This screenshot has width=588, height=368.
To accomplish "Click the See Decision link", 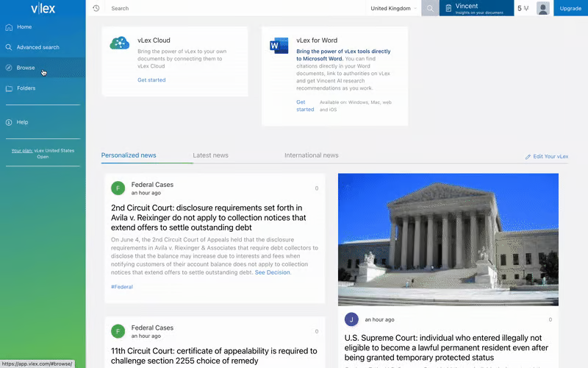I will pyautogui.click(x=272, y=272).
